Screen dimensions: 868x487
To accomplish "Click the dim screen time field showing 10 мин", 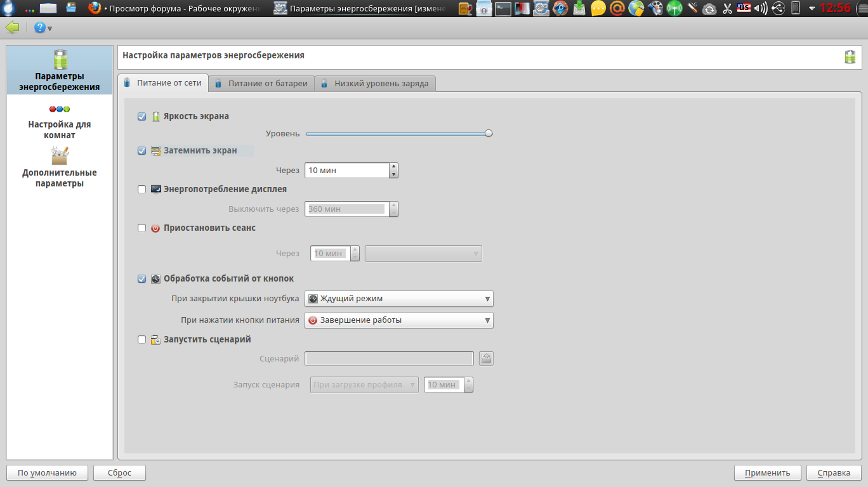I will click(x=347, y=171).
